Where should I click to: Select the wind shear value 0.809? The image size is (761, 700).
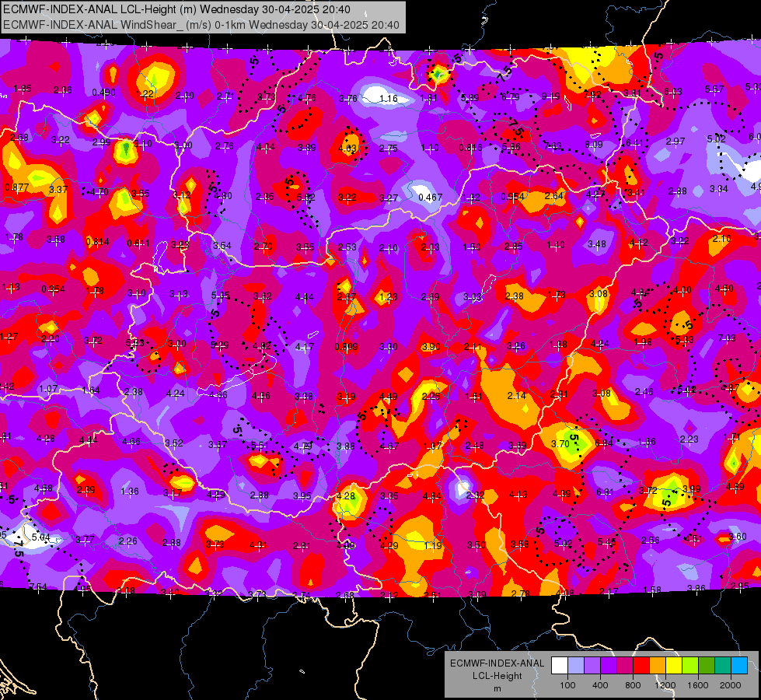point(346,347)
